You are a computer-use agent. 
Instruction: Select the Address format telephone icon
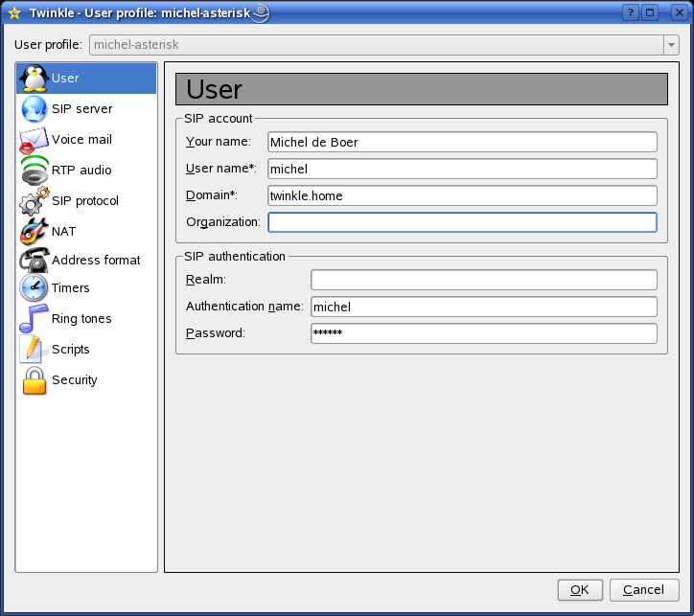[x=35, y=260]
